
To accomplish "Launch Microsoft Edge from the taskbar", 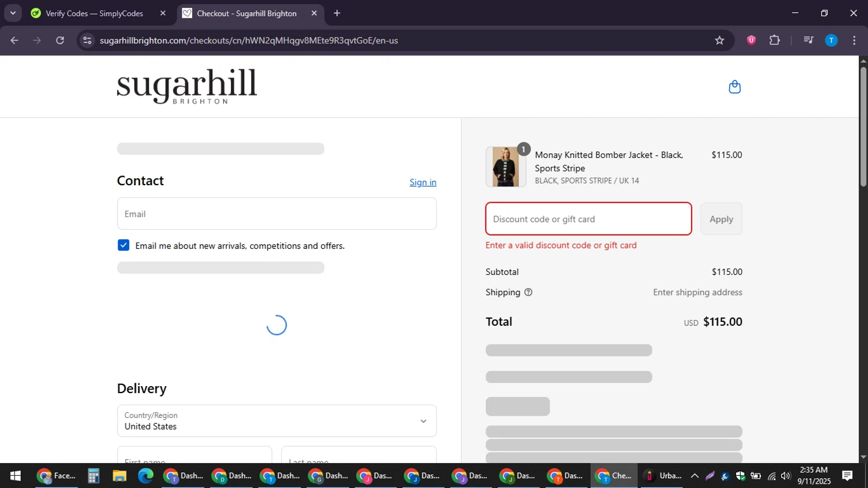I will click(145, 476).
